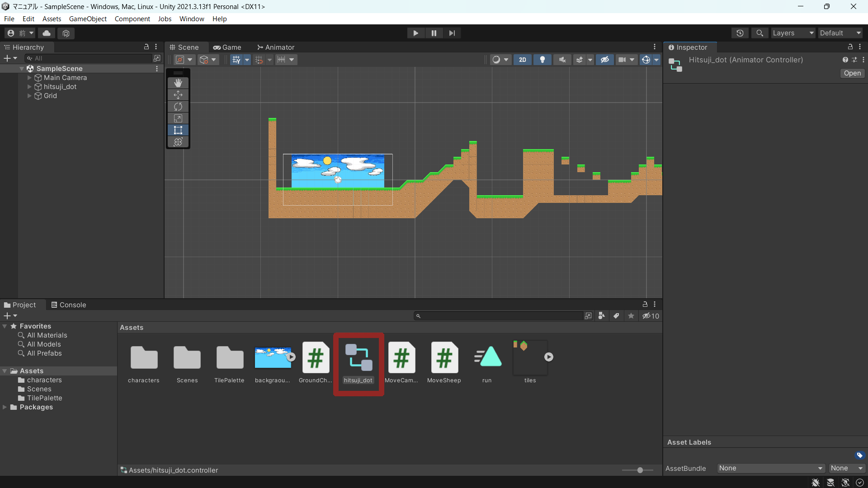Screen dimensions: 868x488
Task: Open the Undo History icon
Action: pos(740,33)
